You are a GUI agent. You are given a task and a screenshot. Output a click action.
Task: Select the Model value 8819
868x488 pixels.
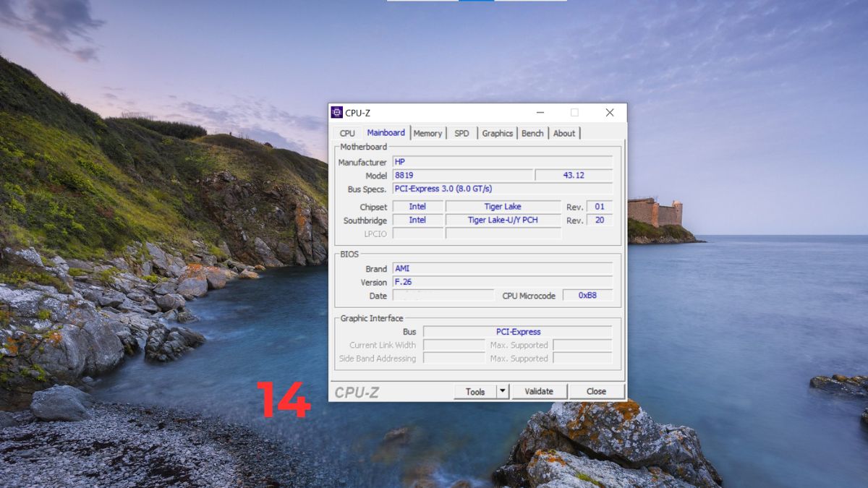462,175
